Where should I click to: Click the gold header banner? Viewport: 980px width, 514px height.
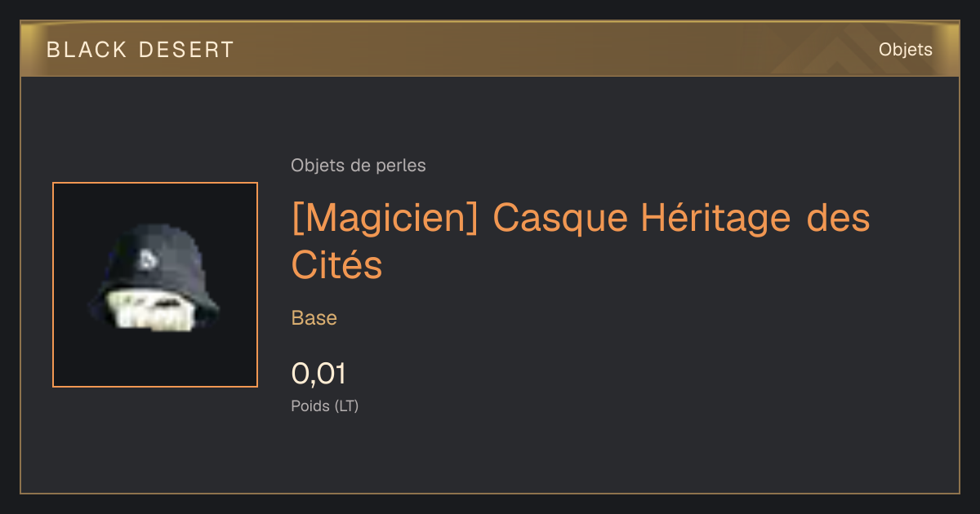[x=490, y=49]
